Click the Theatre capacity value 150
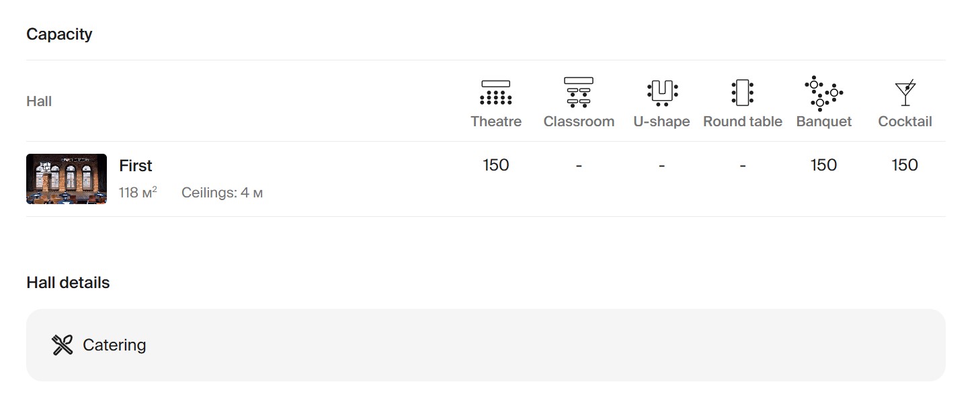This screenshot has height=419, width=980. (496, 165)
